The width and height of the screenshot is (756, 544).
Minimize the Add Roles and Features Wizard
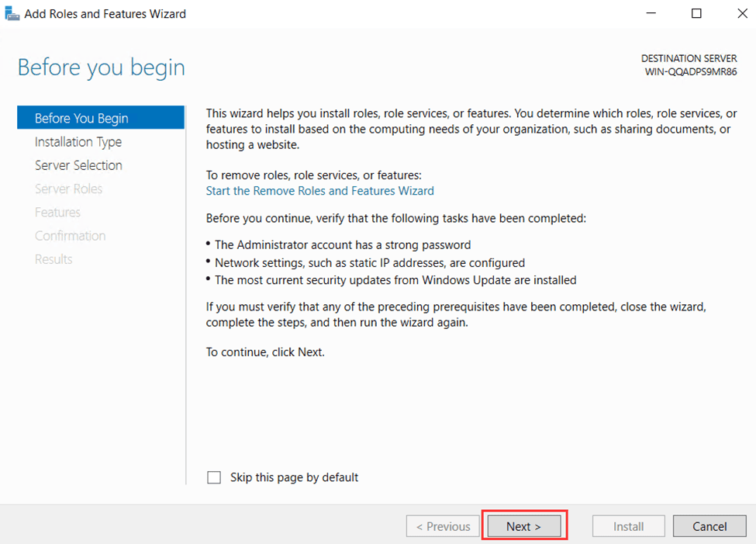click(654, 13)
